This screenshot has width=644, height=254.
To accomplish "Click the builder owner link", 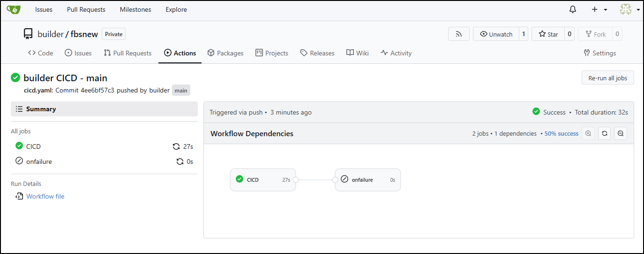I will click(50, 34).
